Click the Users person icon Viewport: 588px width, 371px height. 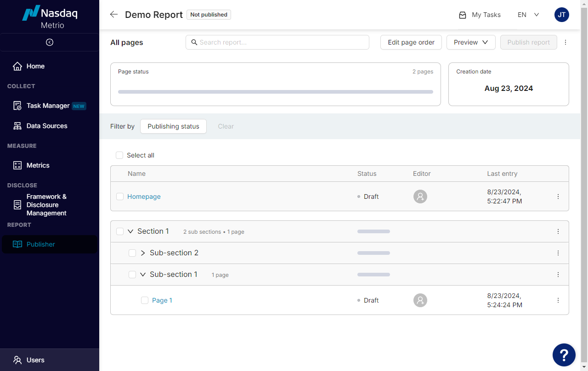coord(17,360)
